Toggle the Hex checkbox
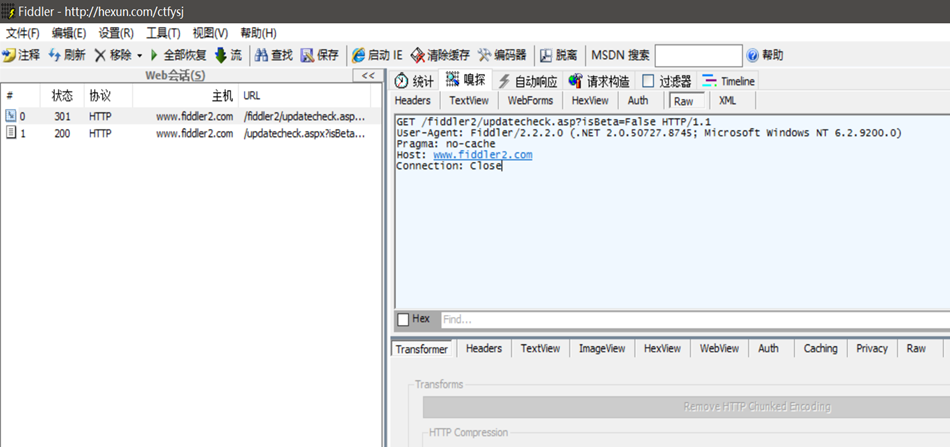The width and height of the screenshot is (950, 447). [403, 319]
